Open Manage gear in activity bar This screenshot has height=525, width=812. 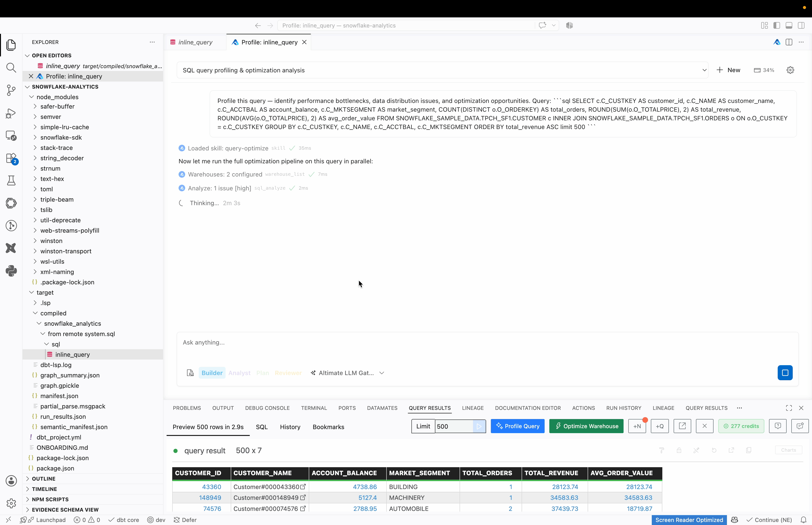click(11, 503)
